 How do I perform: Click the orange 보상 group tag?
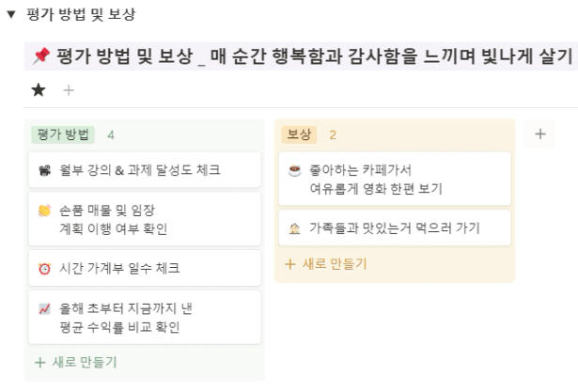(x=299, y=134)
